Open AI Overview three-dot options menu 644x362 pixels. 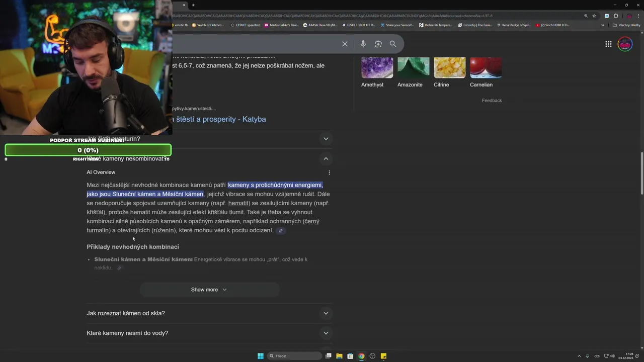pos(329,172)
